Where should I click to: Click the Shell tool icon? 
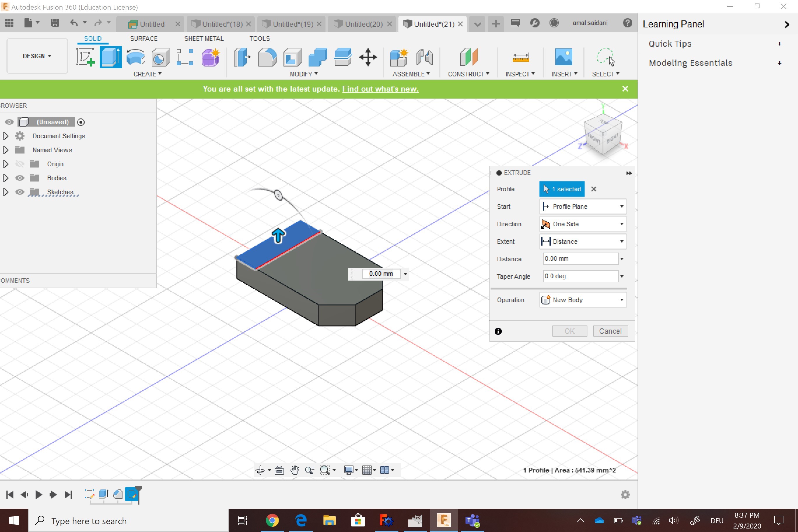pyautogui.click(x=293, y=57)
